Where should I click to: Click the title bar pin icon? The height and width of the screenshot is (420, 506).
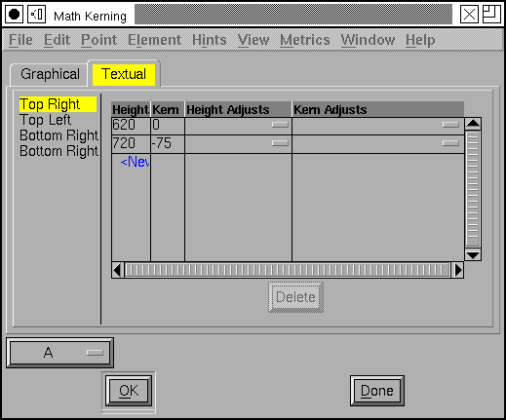pos(36,15)
